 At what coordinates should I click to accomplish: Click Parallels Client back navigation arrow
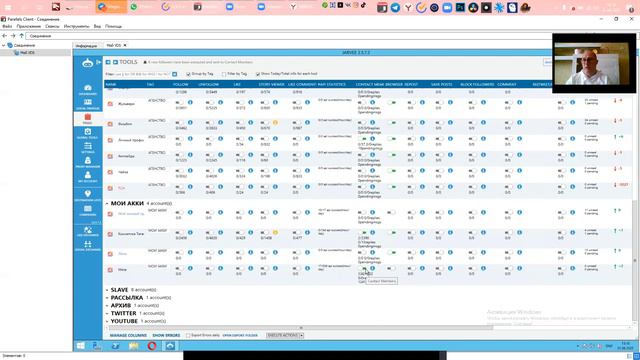(x=5, y=36)
